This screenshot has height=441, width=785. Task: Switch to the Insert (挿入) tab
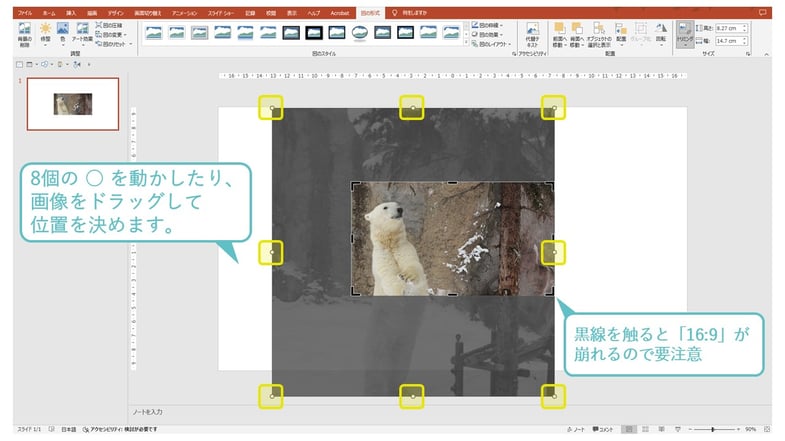(71, 13)
